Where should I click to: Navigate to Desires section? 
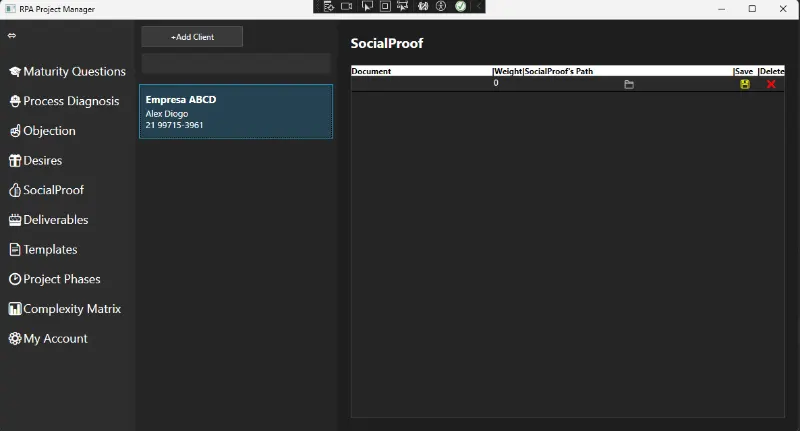(x=43, y=161)
